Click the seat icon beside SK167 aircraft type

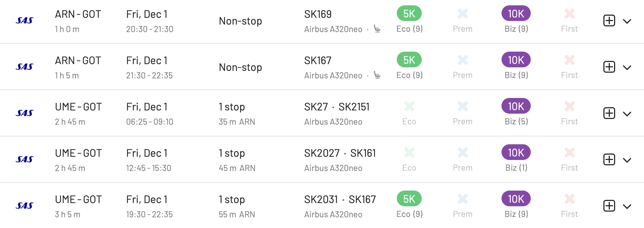pyautogui.click(x=377, y=75)
